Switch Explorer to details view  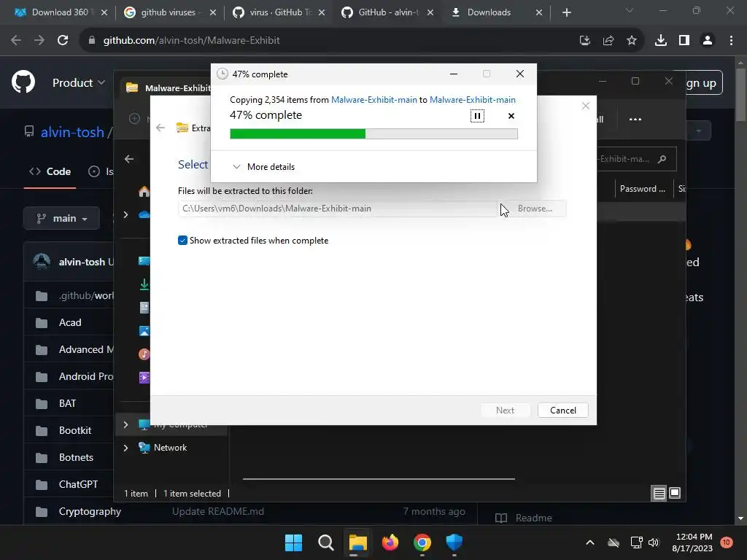point(659,494)
